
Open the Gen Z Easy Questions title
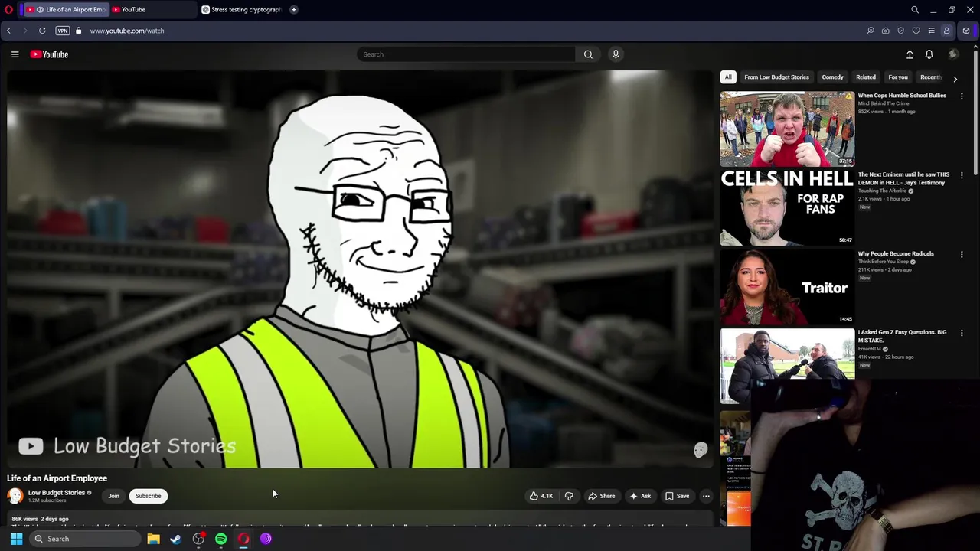(902, 336)
